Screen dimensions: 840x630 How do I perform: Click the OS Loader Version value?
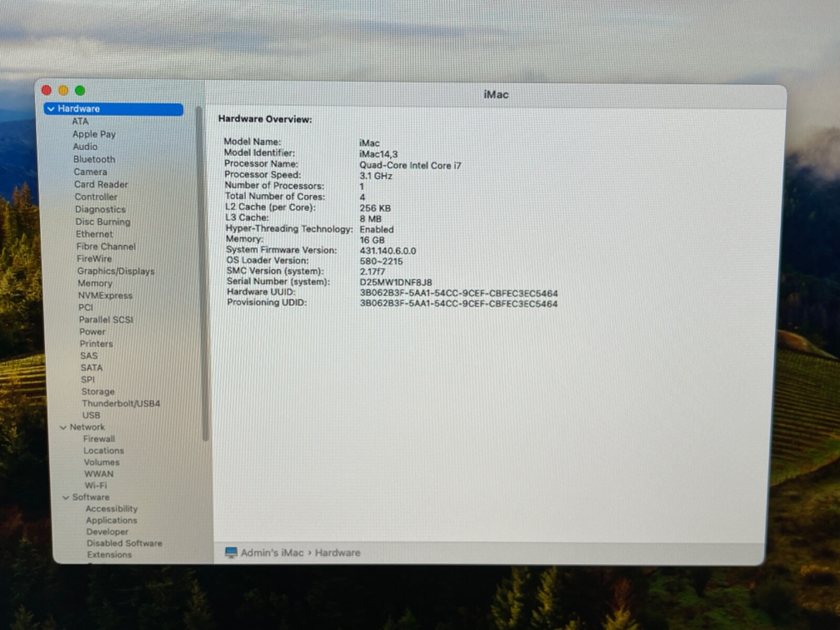pyautogui.click(x=381, y=261)
